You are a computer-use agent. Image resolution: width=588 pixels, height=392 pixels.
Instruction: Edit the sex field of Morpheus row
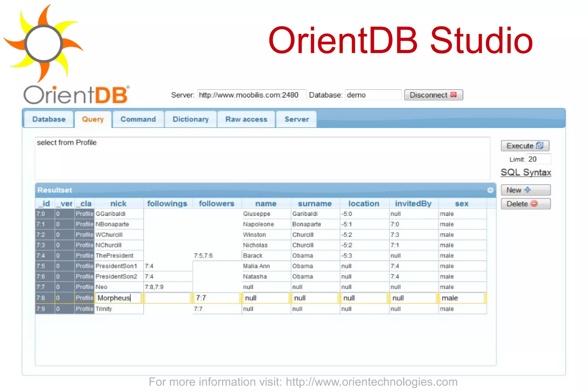click(x=462, y=298)
